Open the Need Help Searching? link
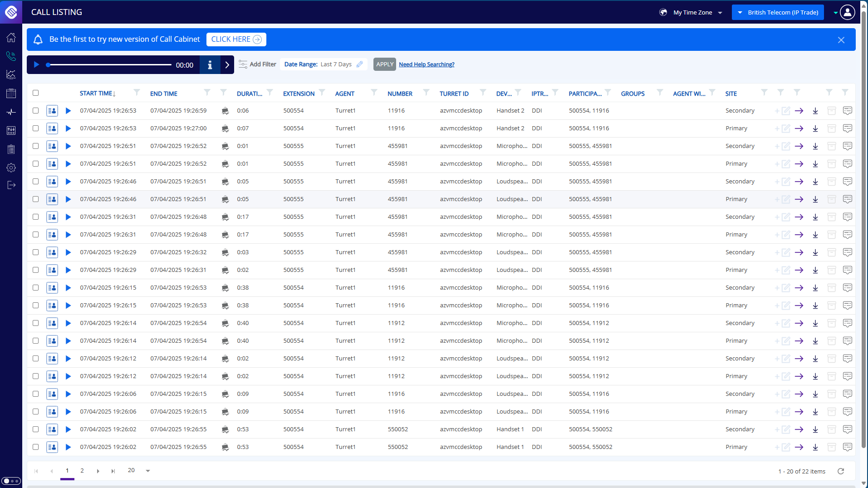Viewport: 868px width, 488px height. 427,64
